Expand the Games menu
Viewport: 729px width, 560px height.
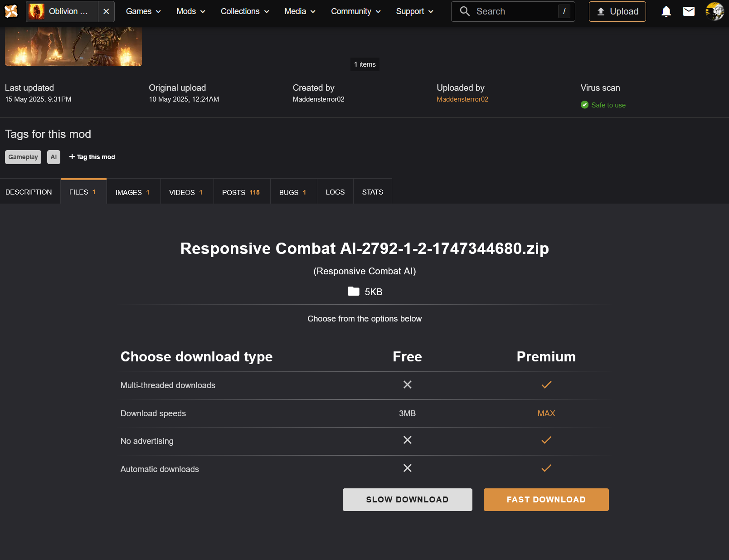pyautogui.click(x=143, y=11)
